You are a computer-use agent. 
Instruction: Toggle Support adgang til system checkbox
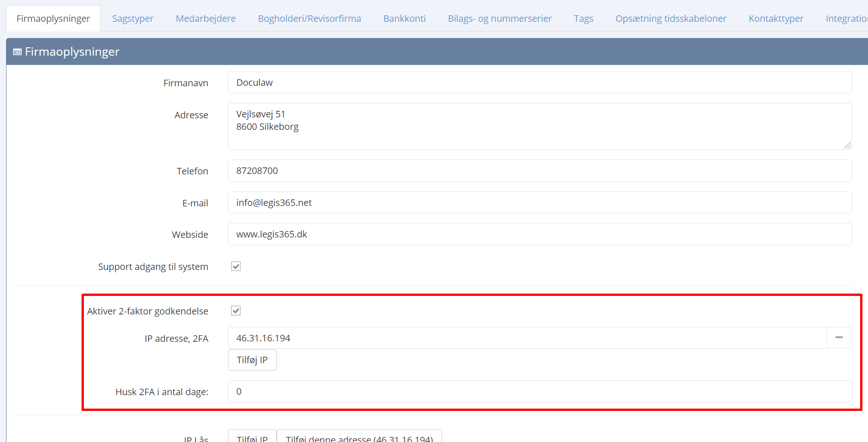[236, 266]
